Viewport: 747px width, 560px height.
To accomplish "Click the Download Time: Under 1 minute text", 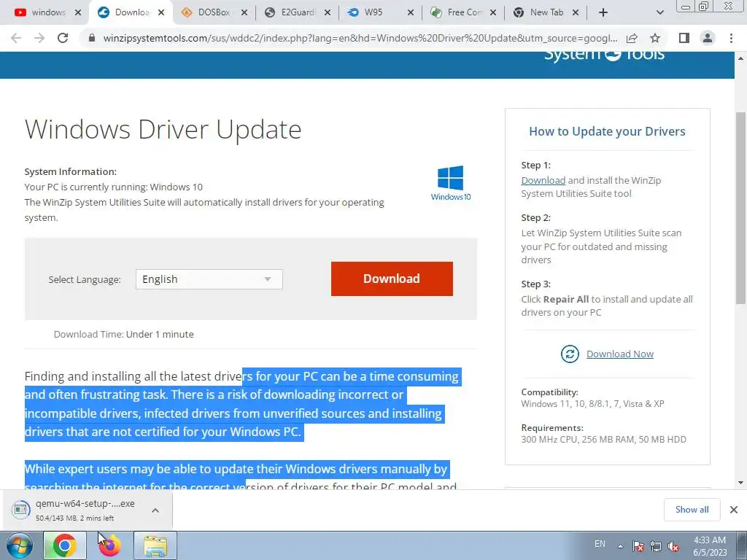I will tap(124, 334).
